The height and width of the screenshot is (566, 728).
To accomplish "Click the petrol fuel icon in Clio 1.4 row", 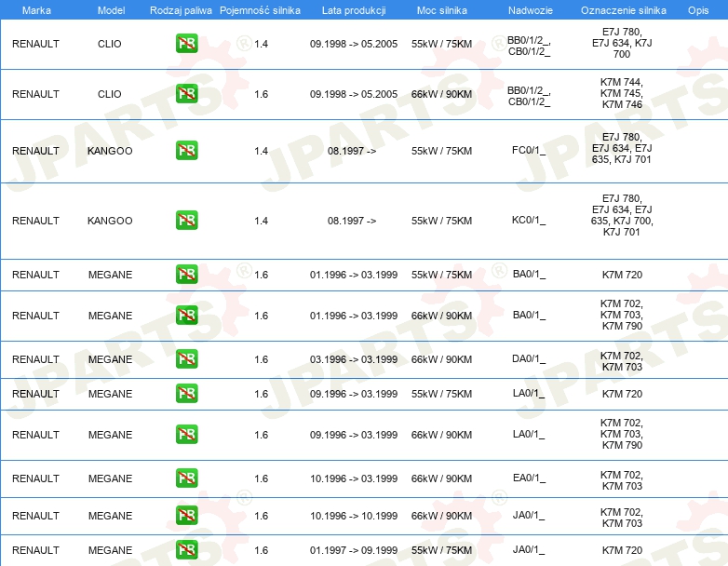I will coord(186,44).
